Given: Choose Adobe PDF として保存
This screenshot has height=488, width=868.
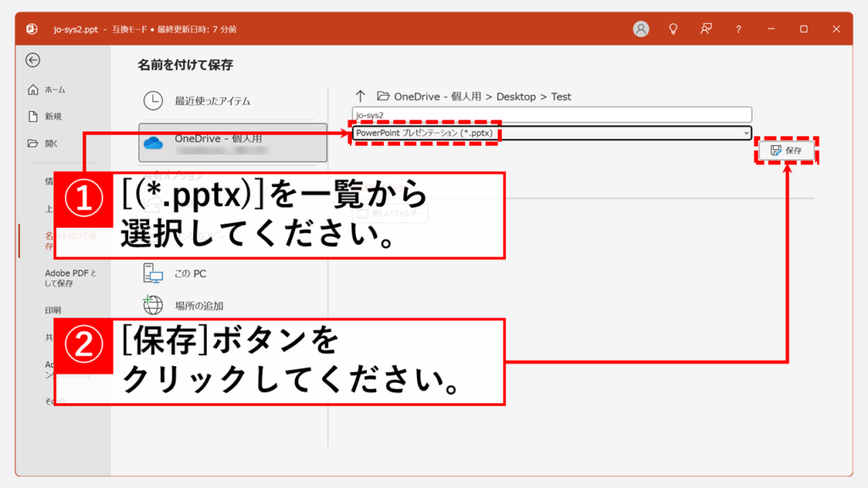Looking at the screenshot, I should click(71, 278).
